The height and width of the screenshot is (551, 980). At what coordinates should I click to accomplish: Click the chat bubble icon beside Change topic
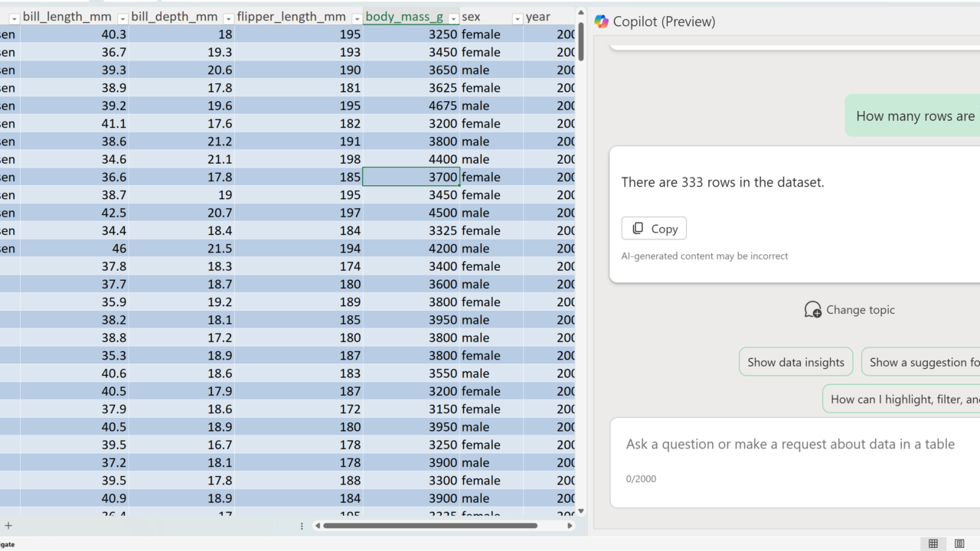(x=812, y=310)
